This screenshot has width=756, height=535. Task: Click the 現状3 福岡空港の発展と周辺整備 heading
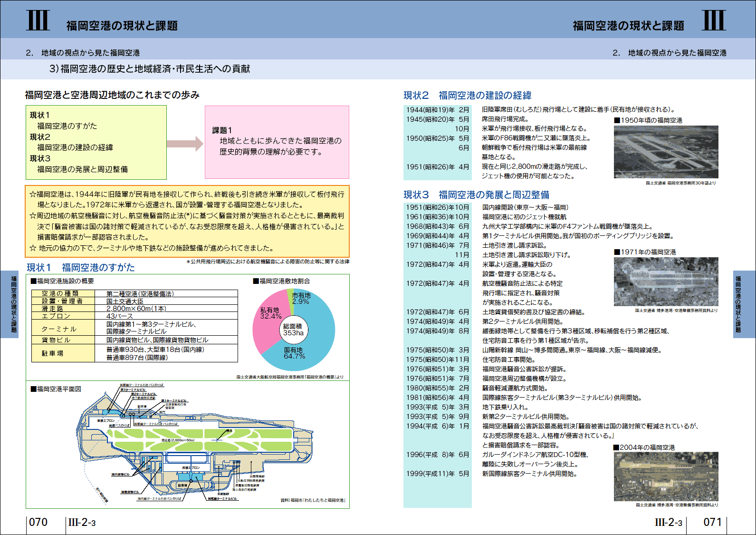476,195
